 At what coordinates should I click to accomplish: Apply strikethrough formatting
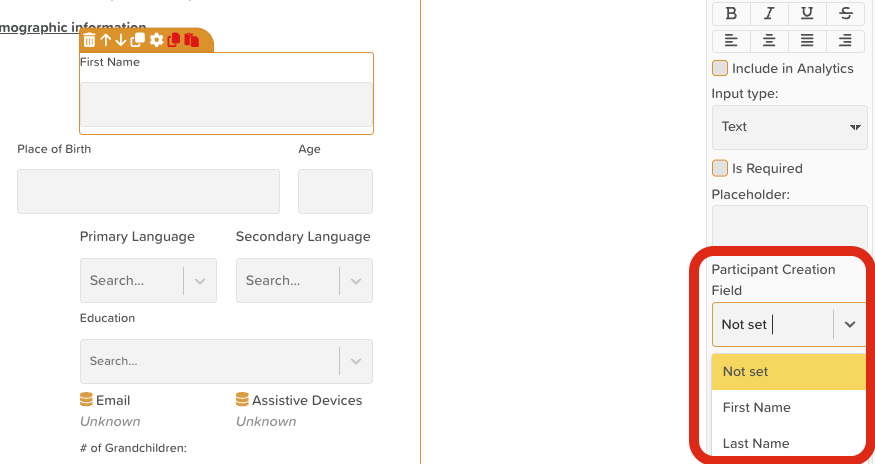coord(846,13)
